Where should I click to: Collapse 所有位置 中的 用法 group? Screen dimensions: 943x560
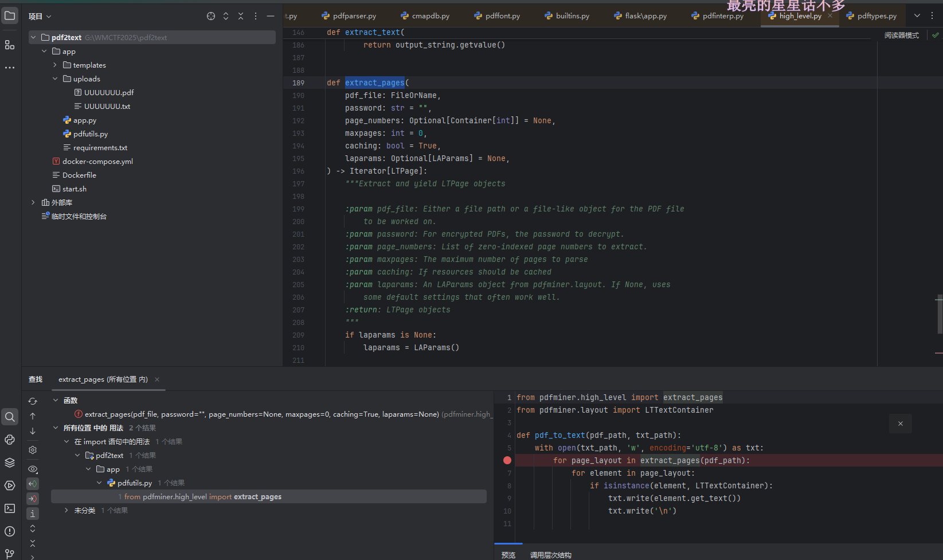click(x=56, y=428)
